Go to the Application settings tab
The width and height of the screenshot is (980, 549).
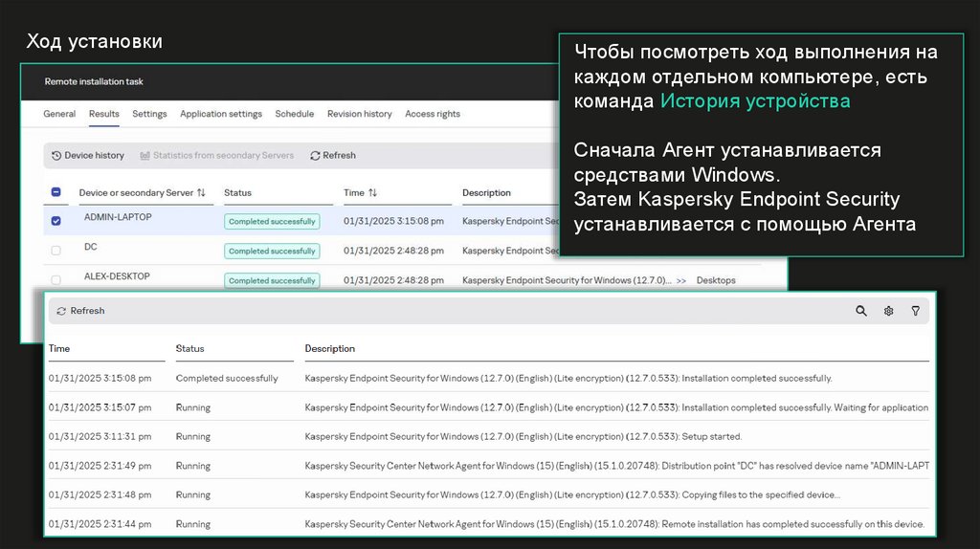pyautogui.click(x=221, y=115)
